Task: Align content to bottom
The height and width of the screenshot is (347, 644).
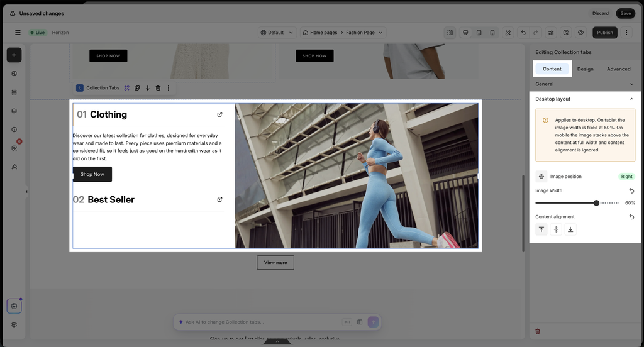Action: pyautogui.click(x=570, y=229)
